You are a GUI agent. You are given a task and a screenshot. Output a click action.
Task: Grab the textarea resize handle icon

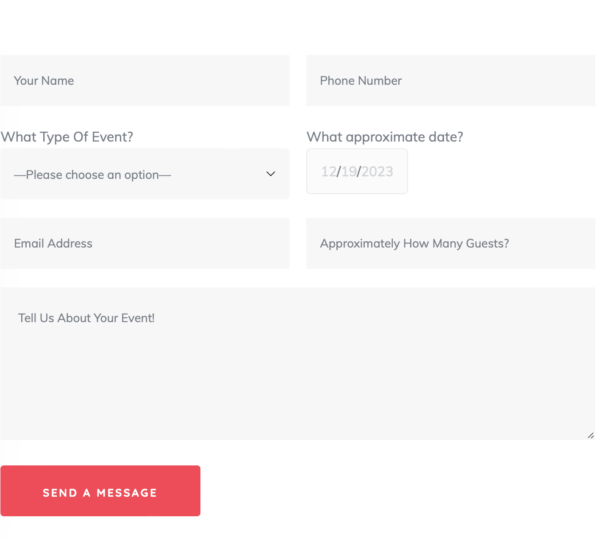[591, 436]
